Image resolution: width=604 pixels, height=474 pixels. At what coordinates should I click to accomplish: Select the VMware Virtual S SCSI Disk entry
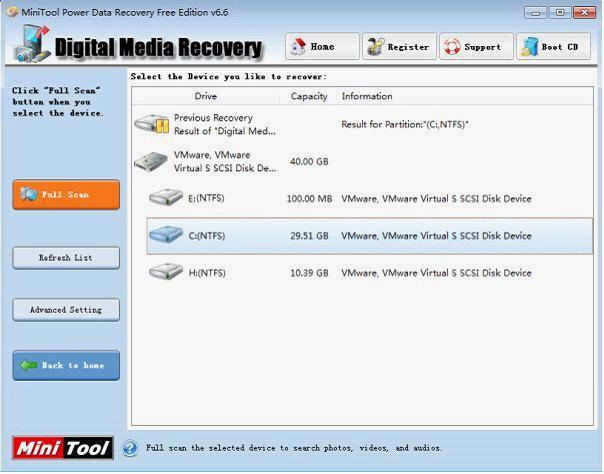point(225,161)
